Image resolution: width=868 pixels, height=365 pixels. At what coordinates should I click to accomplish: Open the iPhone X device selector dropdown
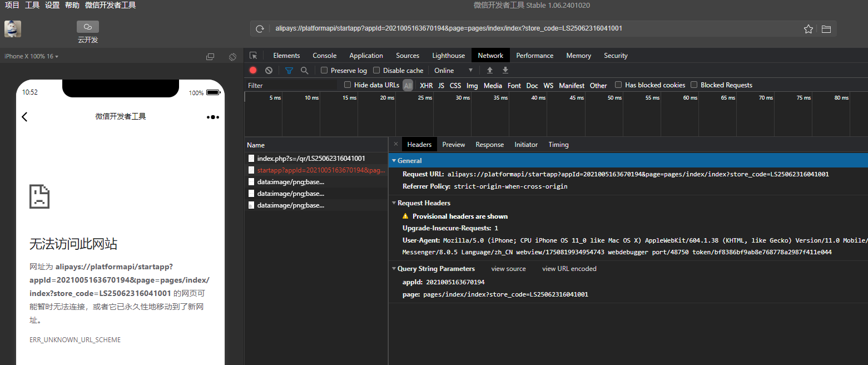point(31,56)
